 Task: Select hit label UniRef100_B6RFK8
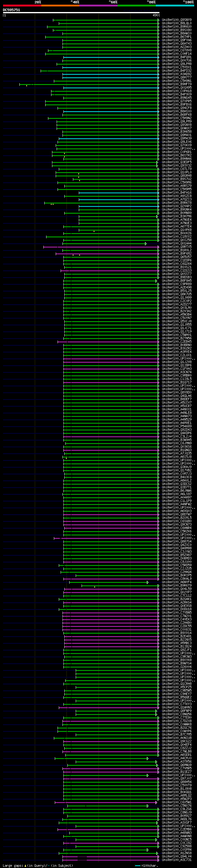click(177, 115)
